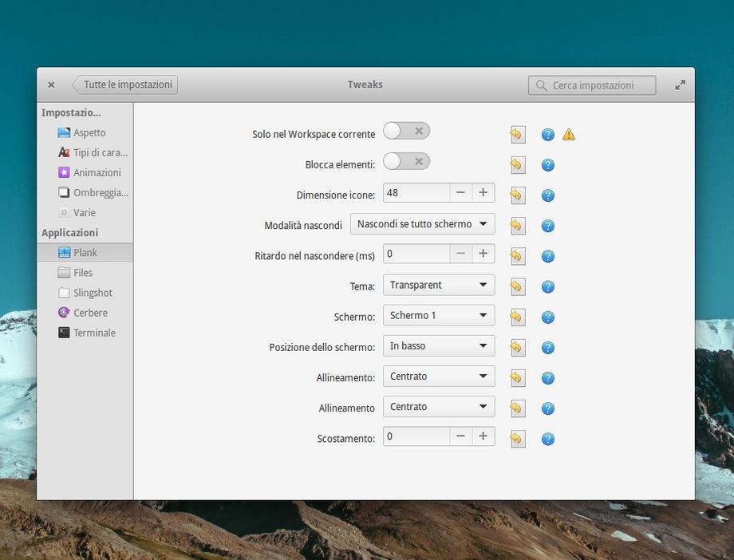The width and height of the screenshot is (734, 560).
Task: Enable the Blocca elementi switch
Action: coord(406,162)
